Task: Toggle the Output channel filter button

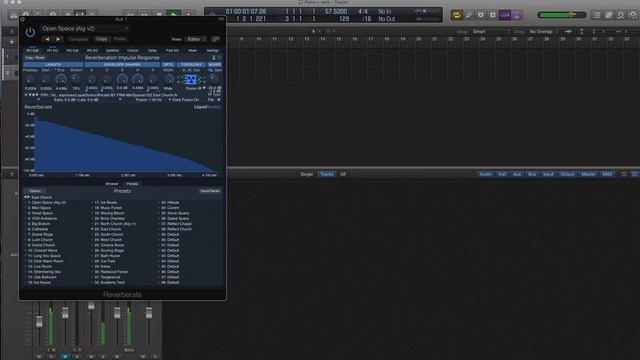Action: (567, 174)
